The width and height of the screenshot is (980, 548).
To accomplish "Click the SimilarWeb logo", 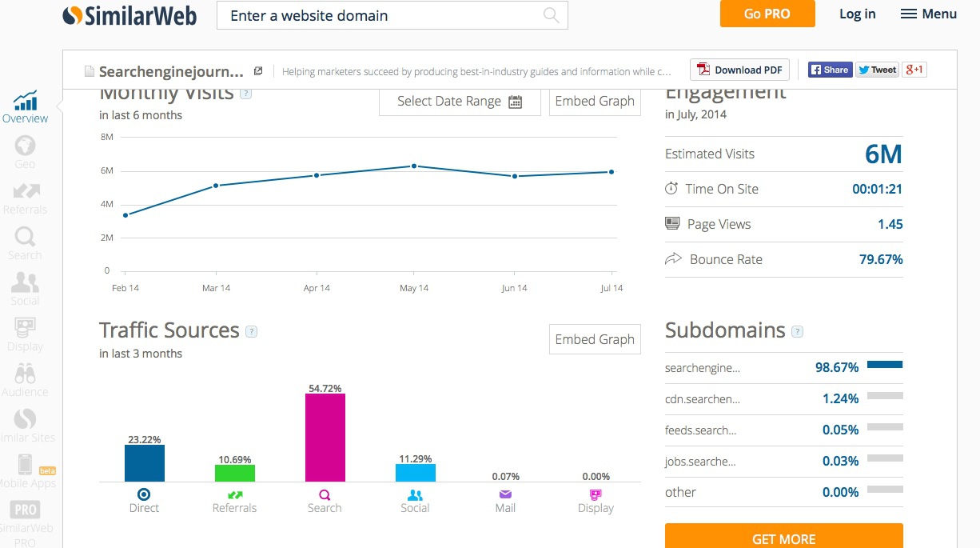I will tap(129, 15).
